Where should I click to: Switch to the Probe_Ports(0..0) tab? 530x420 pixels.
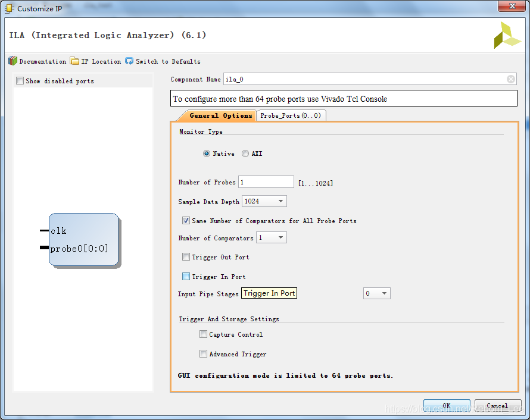[x=291, y=115]
